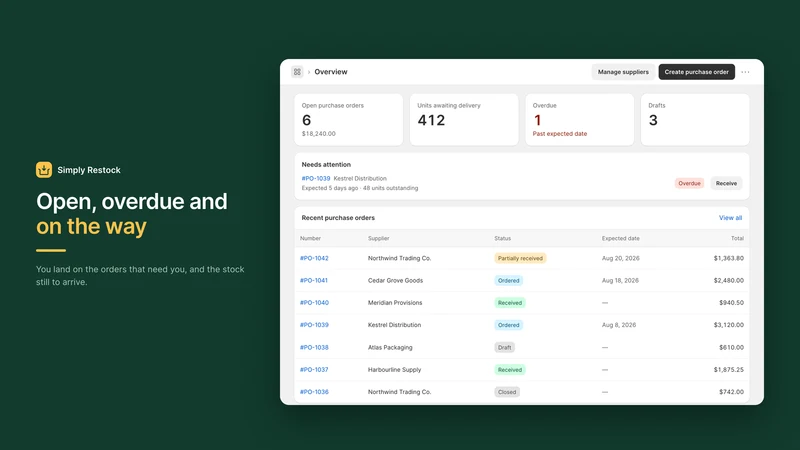Click the $1,875.25 total

[x=729, y=369]
